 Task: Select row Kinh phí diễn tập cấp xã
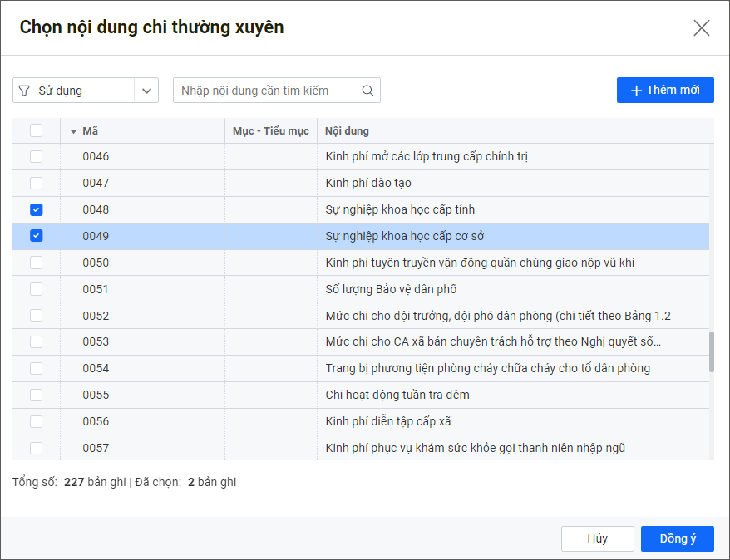coord(388,421)
